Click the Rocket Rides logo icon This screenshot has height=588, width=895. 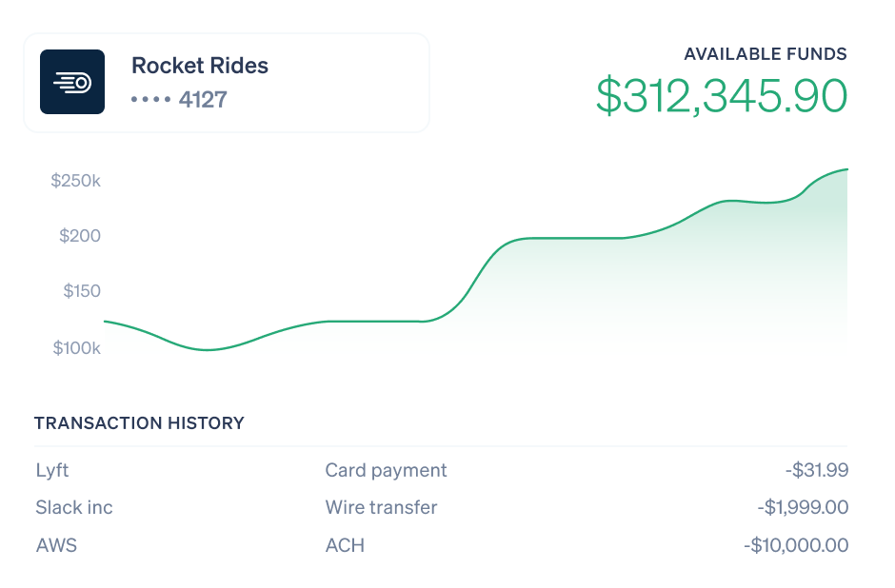point(72,82)
